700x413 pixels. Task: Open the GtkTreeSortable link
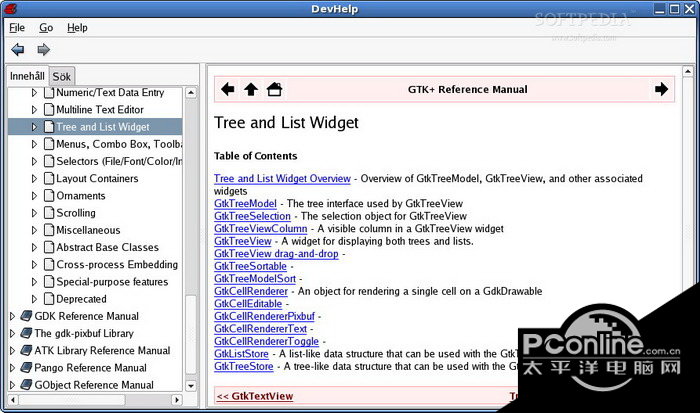click(x=250, y=266)
